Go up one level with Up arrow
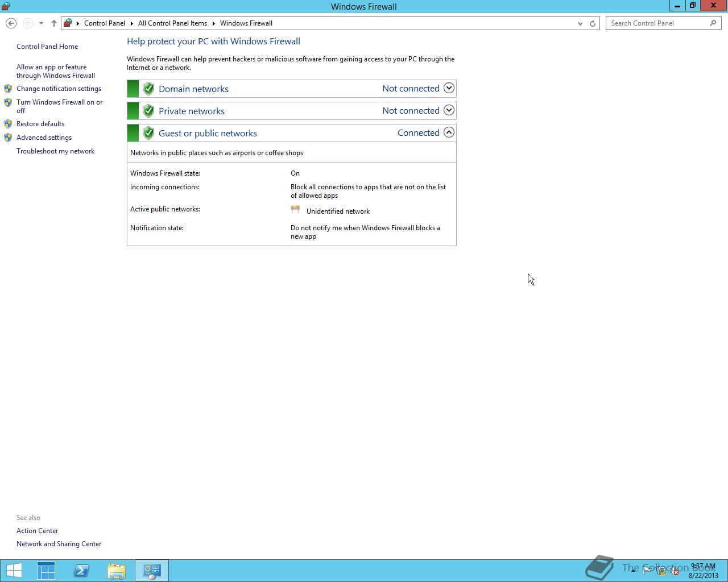This screenshot has height=582, width=728. click(x=53, y=23)
